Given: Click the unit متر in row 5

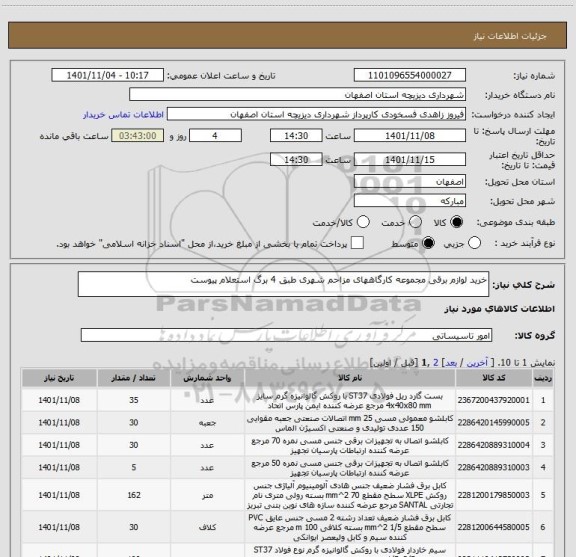Looking at the screenshot, I should [x=207, y=496].
